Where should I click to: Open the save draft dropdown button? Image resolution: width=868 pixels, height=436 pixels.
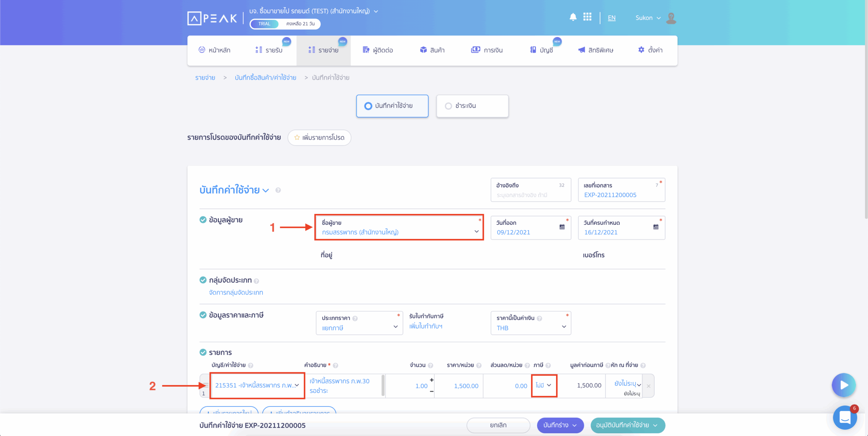click(x=560, y=425)
